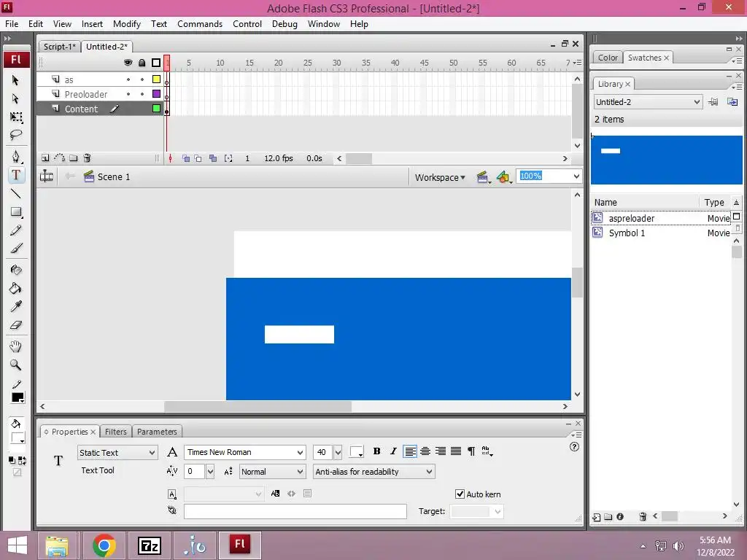Toggle italic text formatting
The height and width of the screenshot is (560, 747).
click(x=393, y=451)
